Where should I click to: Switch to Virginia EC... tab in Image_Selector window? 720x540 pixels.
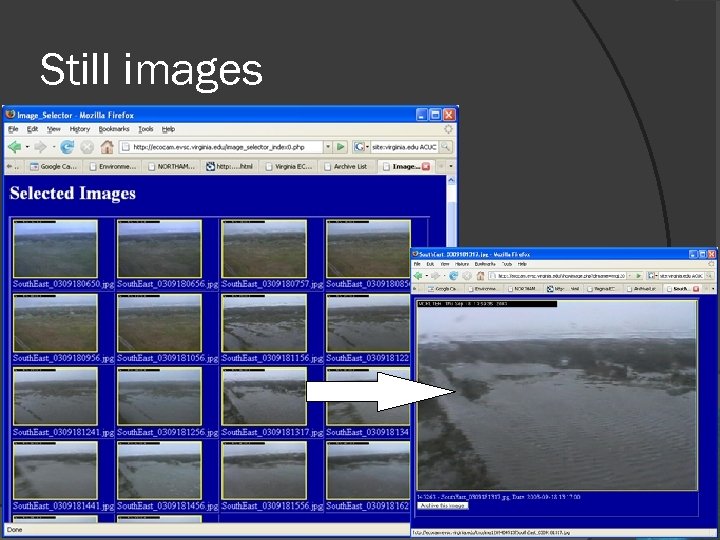289,166
